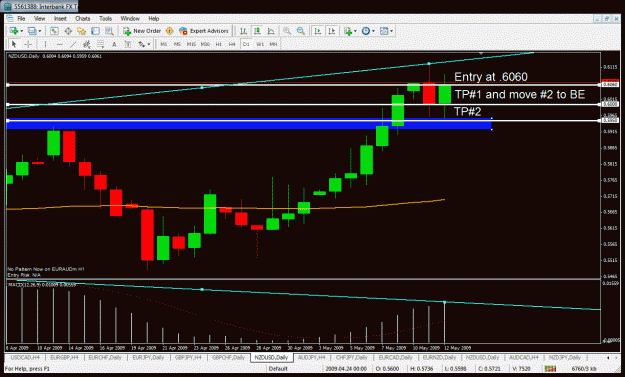Show the Data Window icon
Viewport: 625px width, 377px height.
click(x=68, y=31)
